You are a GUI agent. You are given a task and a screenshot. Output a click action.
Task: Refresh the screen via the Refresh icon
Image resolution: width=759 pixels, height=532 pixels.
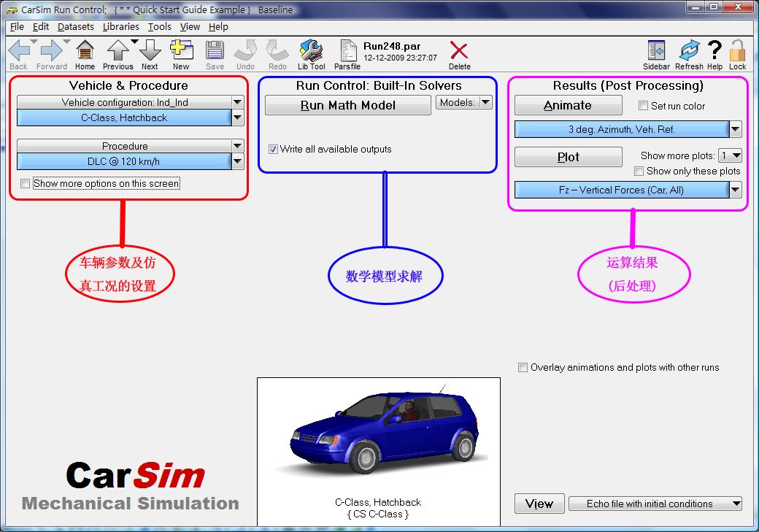(x=689, y=49)
